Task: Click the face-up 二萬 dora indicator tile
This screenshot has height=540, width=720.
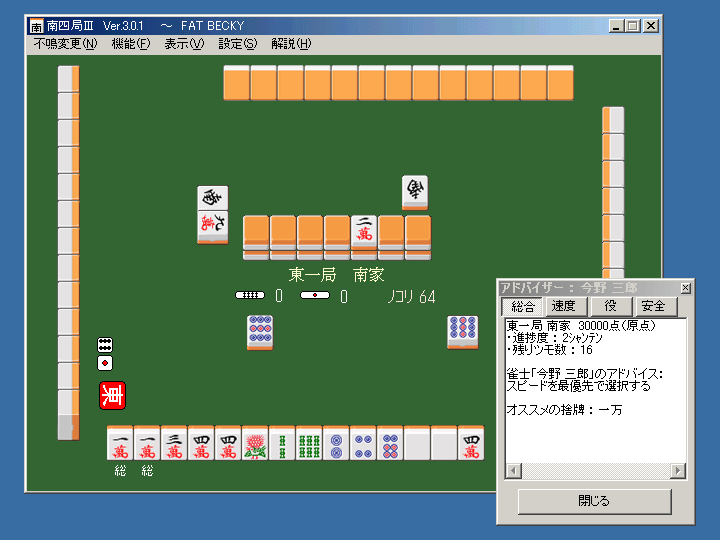Action: pos(364,232)
